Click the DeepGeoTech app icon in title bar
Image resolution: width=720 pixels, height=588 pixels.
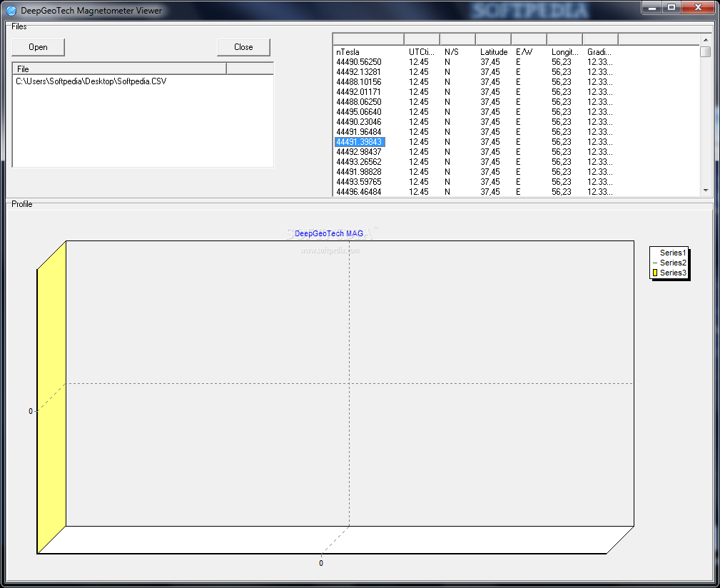coord(11,10)
